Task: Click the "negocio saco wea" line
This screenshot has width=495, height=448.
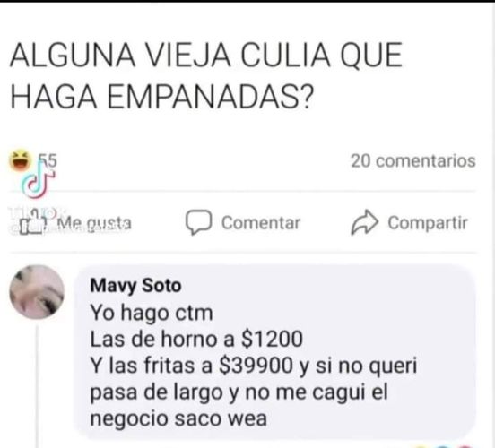Action: tap(178, 418)
